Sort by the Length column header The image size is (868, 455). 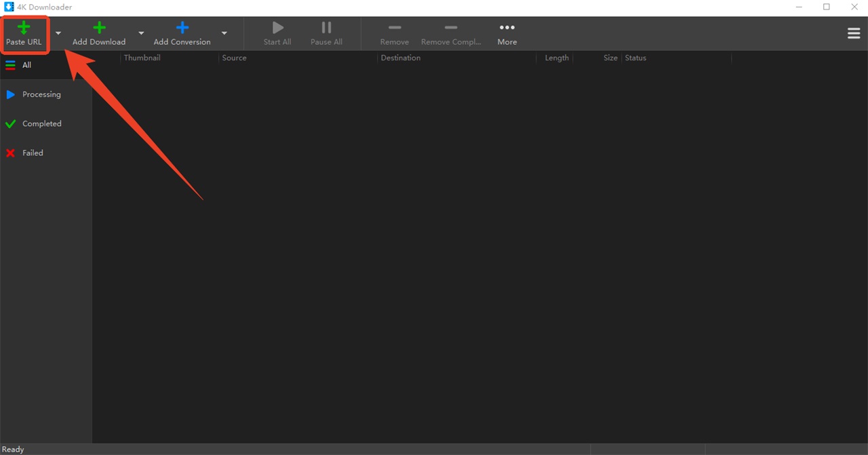[x=555, y=58]
